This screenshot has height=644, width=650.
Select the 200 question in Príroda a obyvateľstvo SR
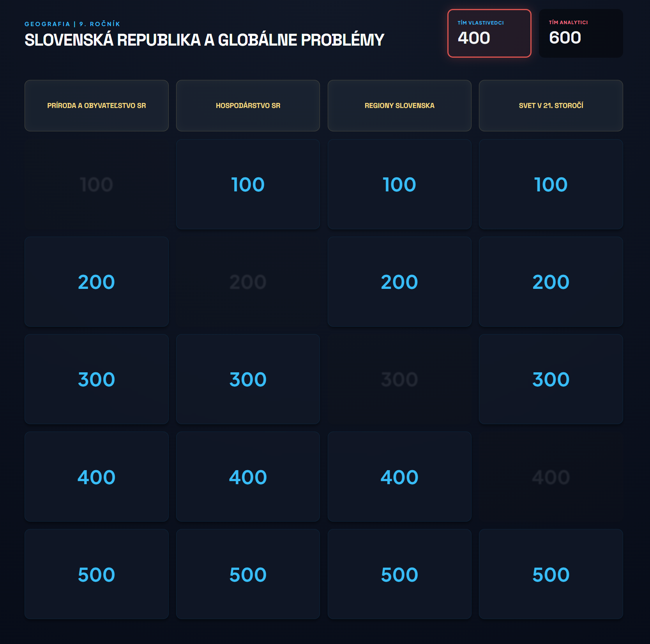[x=97, y=281]
